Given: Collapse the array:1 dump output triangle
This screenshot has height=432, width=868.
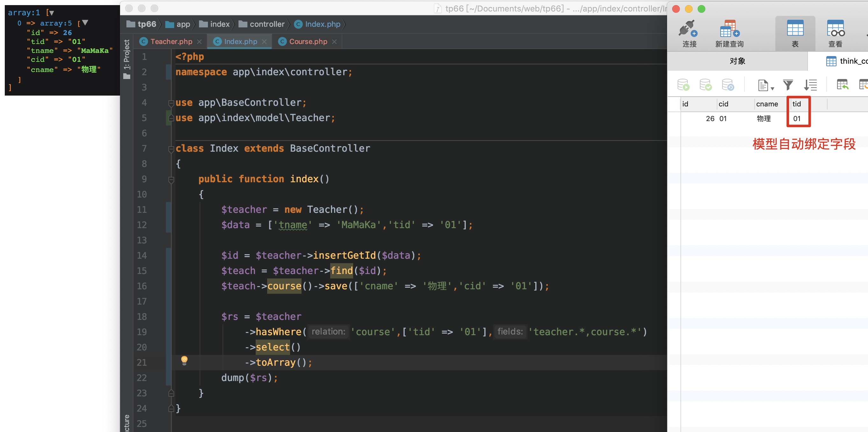Looking at the screenshot, I should pyautogui.click(x=51, y=13).
